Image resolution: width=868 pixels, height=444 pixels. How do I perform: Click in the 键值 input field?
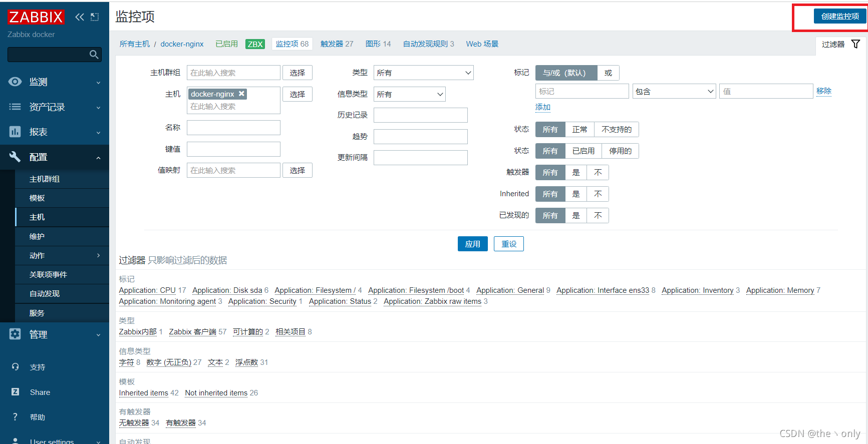(x=233, y=149)
